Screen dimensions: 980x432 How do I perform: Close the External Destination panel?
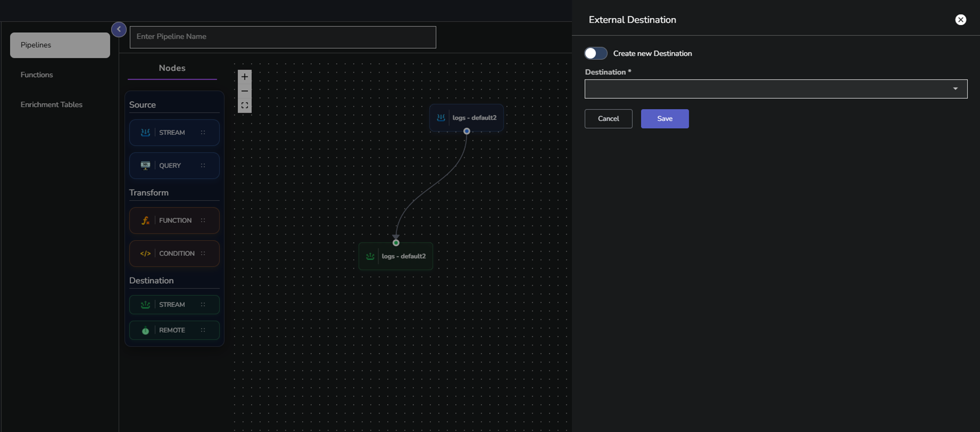click(x=960, y=20)
